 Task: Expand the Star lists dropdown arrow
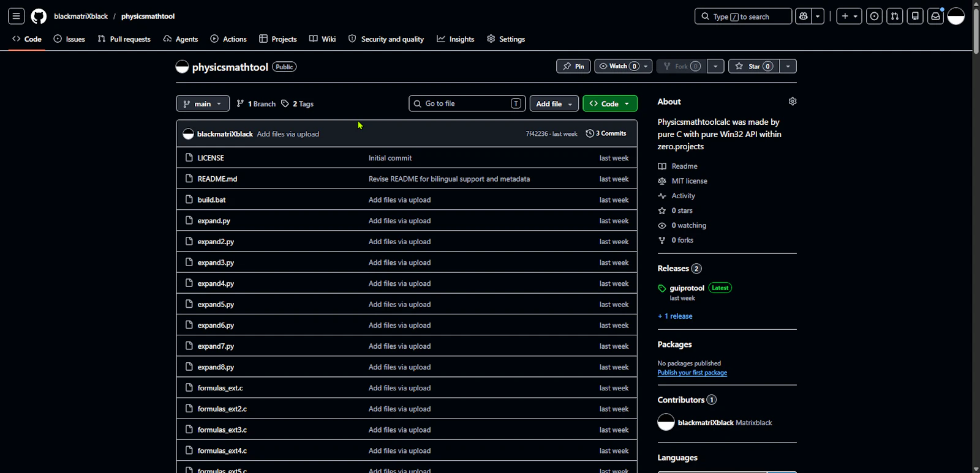point(788,66)
